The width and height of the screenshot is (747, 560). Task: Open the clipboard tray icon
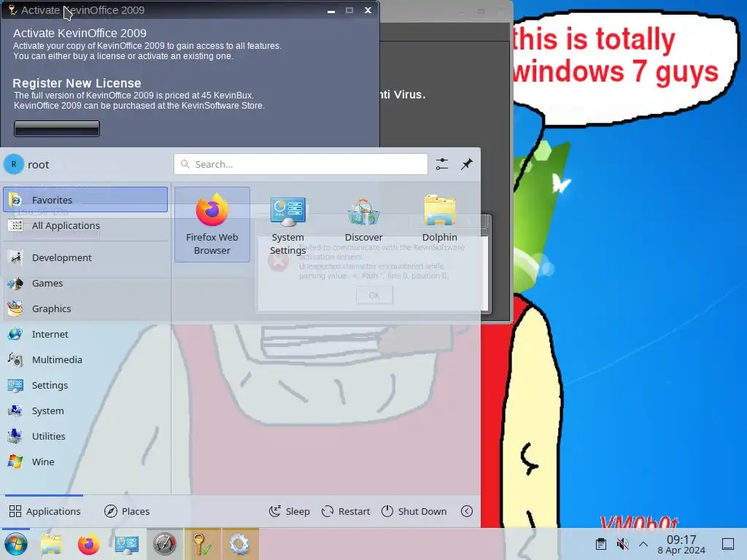pyautogui.click(x=601, y=544)
